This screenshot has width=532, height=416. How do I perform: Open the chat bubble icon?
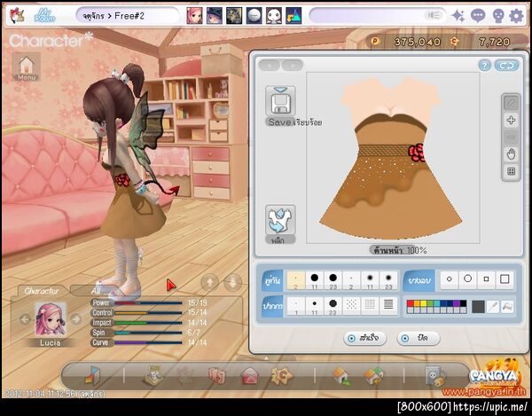(x=478, y=16)
